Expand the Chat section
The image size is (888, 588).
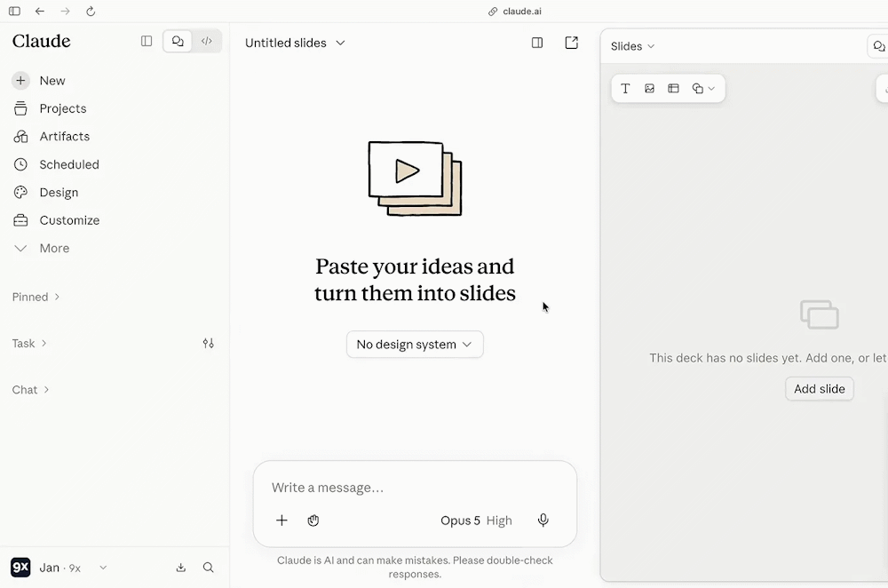coord(30,390)
